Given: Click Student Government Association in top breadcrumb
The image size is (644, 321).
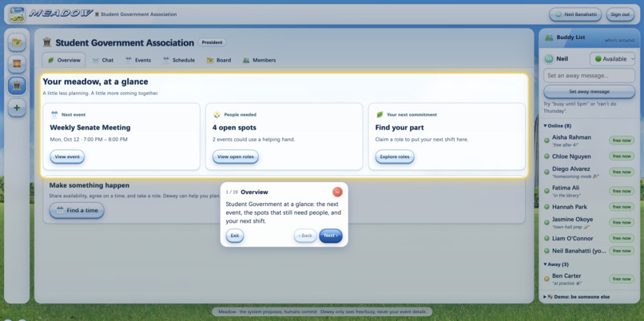Looking at the screenshot, I should tap(139, 14).
